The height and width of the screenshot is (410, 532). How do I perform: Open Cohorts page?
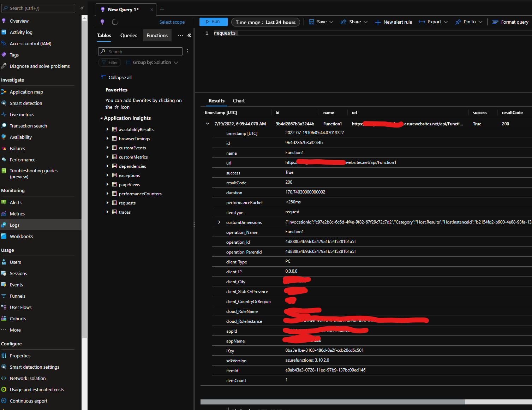pyautogui.click(x=18, y=319)
